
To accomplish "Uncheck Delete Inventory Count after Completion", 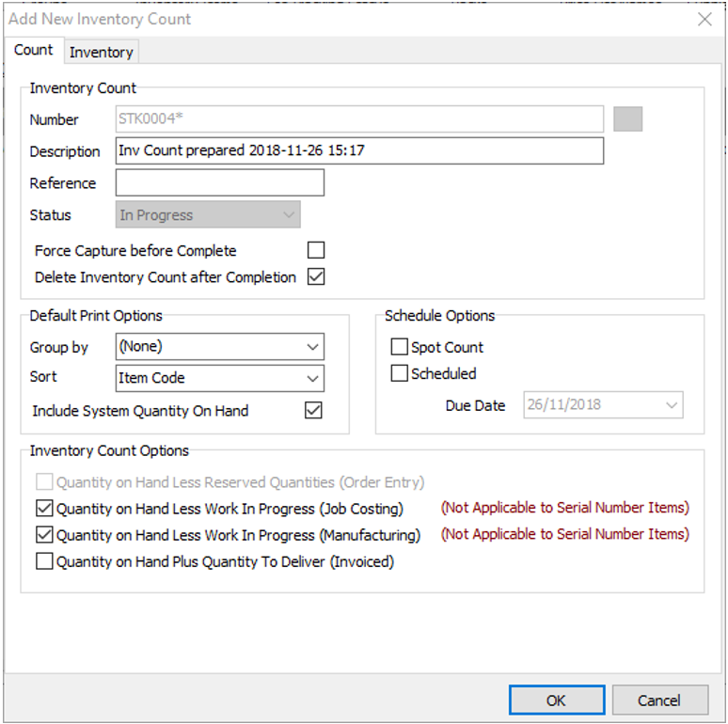I will coord(316,277).
